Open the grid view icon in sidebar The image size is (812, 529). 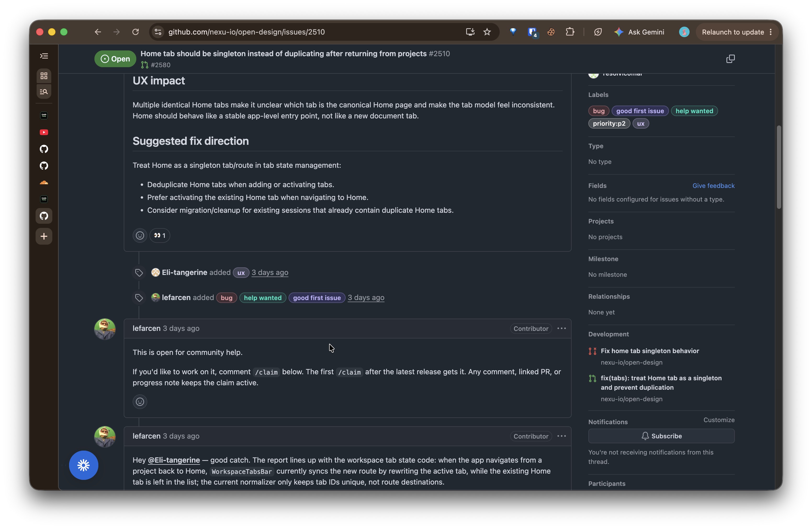point(44,76)
